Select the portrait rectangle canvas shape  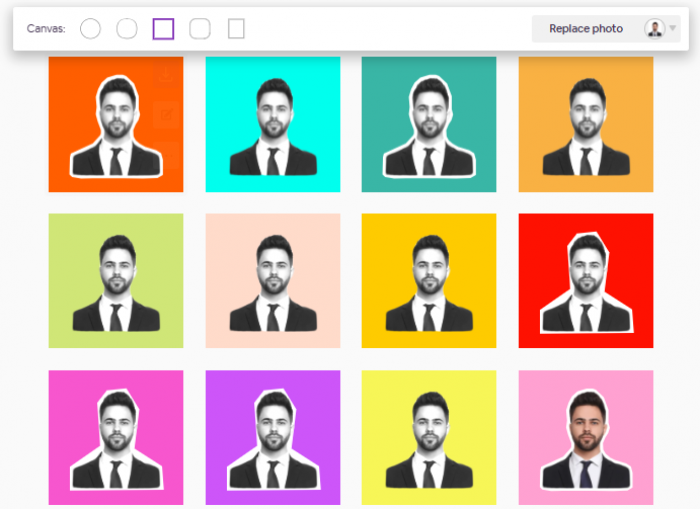(236, 29)
